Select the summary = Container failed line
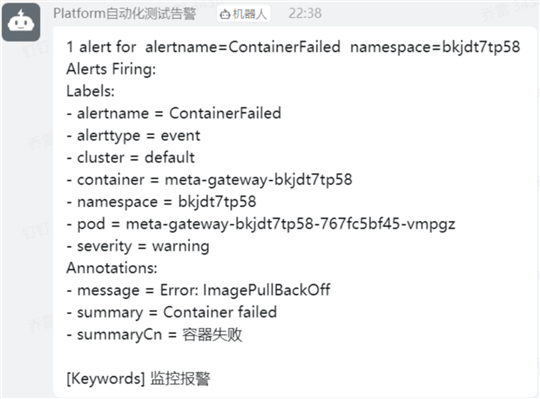Viewport: 540px width, 399px height. (172, 313)
